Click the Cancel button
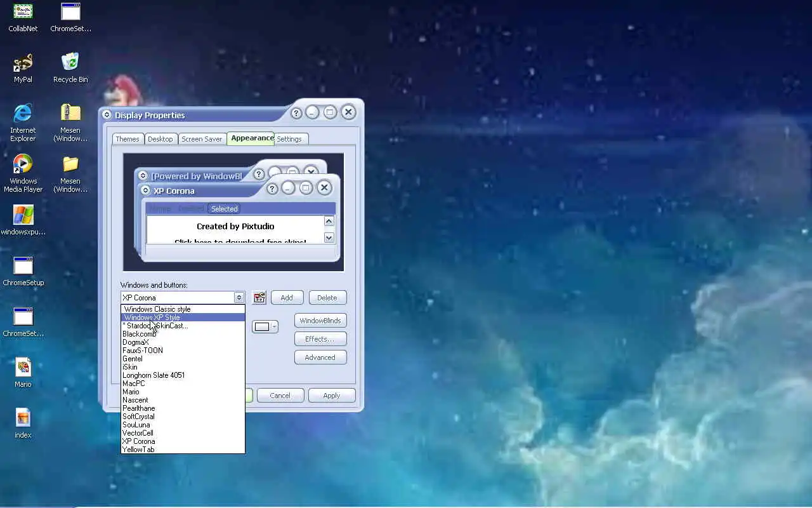 click(x=280, y=396)
